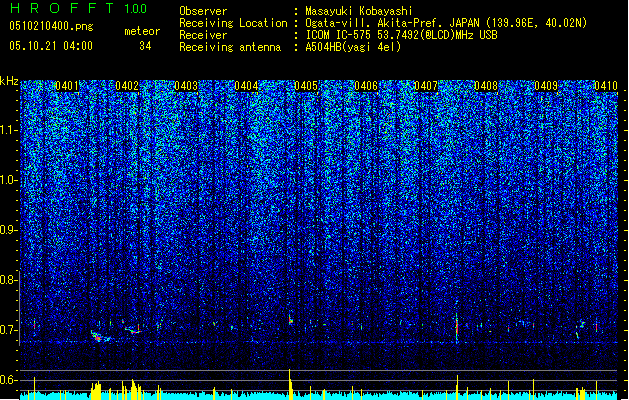Click the 0402 time marker
629x400 pixels.
(127, 86)
